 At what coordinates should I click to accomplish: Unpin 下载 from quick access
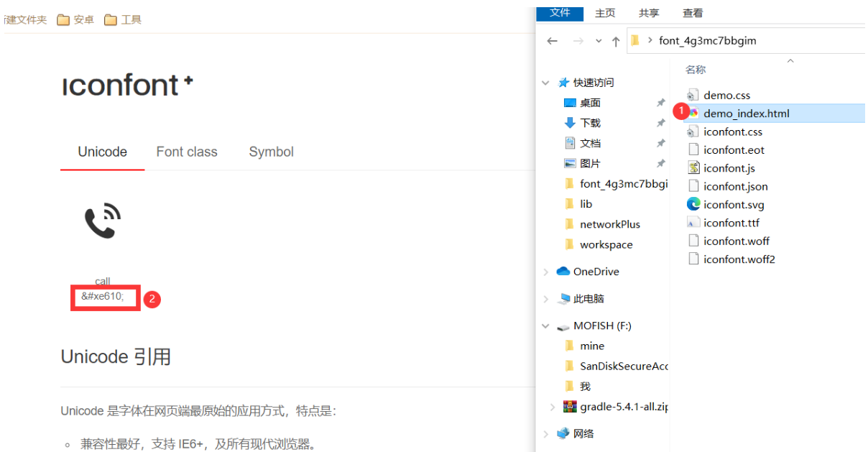point(660,122)
